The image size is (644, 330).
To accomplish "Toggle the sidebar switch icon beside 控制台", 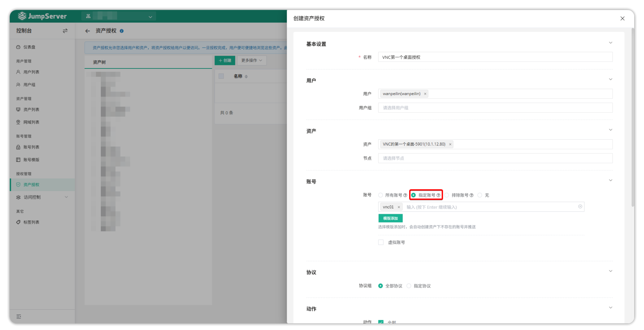I will [x=65, y=31].
